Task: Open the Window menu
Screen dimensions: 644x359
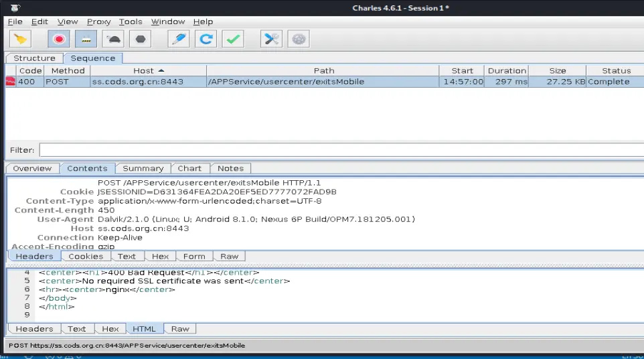Action: point(168,22)
